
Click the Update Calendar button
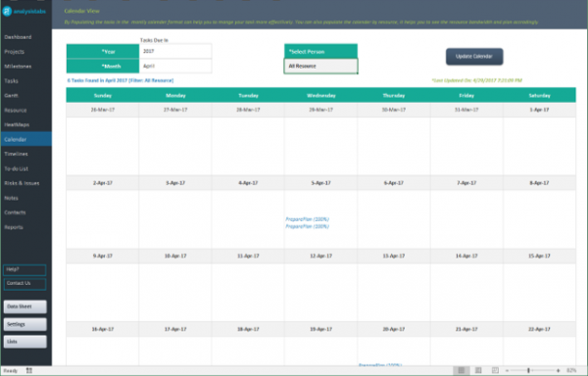click(474, 57)
